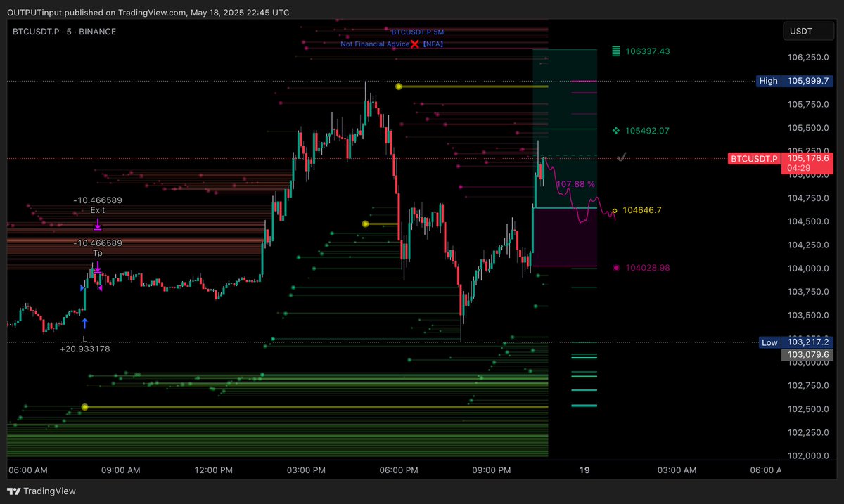
Task: Select the green diamond icon beside 105492.07
Action: tap(616, 131)
